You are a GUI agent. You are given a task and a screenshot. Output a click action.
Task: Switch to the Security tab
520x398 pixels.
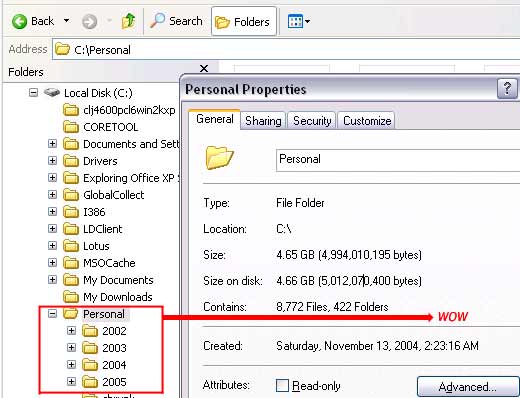pyautogui.click(x=312, y=121)
